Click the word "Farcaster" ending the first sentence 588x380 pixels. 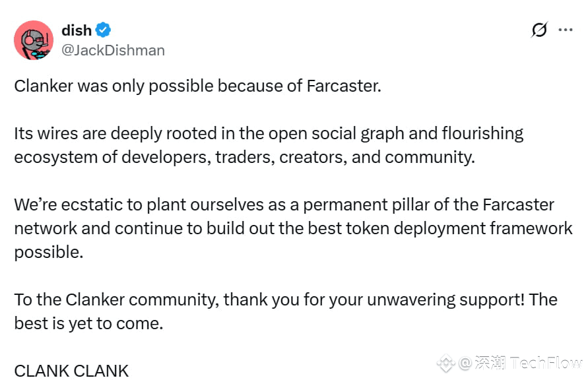342,86
